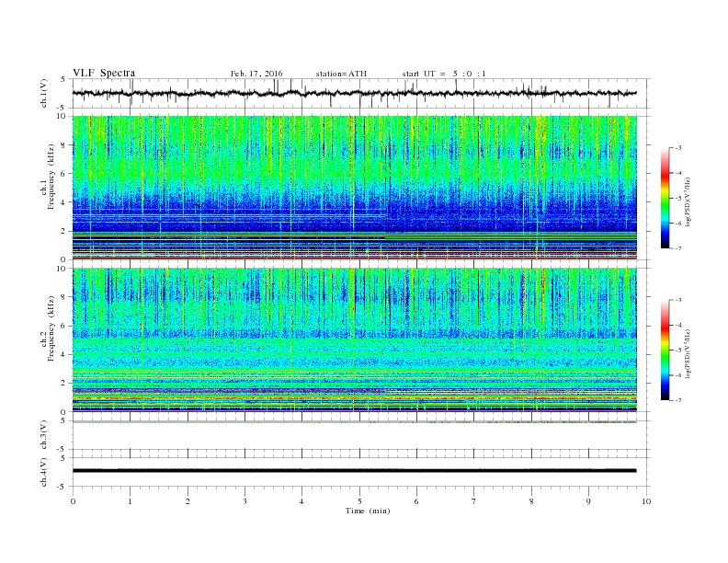
Task: Click the gray ch.3 voltage trace line
Action: [354, 421]
